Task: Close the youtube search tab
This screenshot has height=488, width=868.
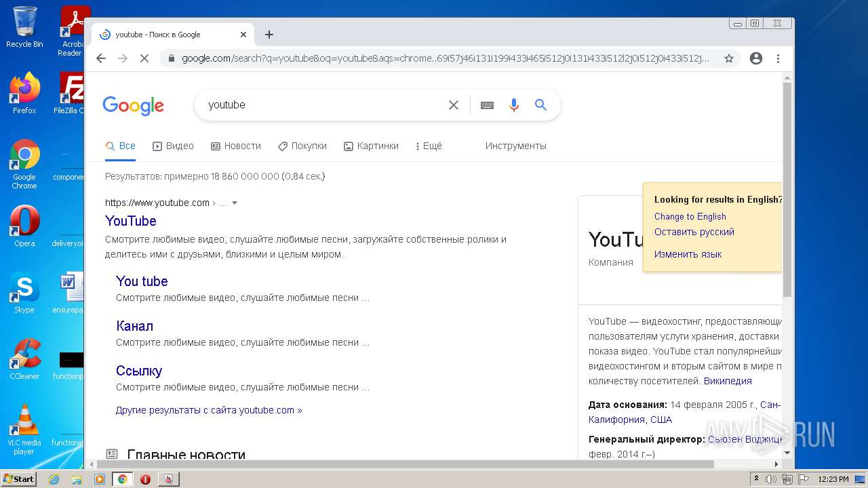Action: click(x=243, y=35)
